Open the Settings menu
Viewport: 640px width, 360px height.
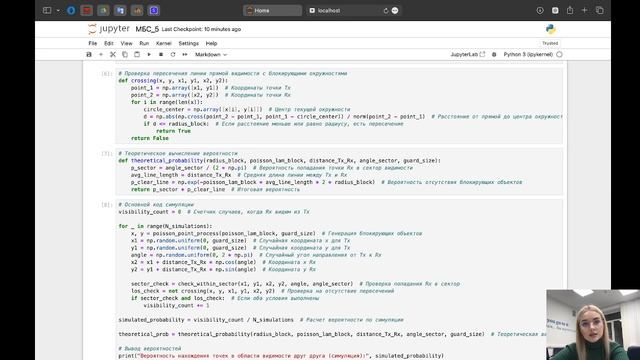click(x=189, y=43)
